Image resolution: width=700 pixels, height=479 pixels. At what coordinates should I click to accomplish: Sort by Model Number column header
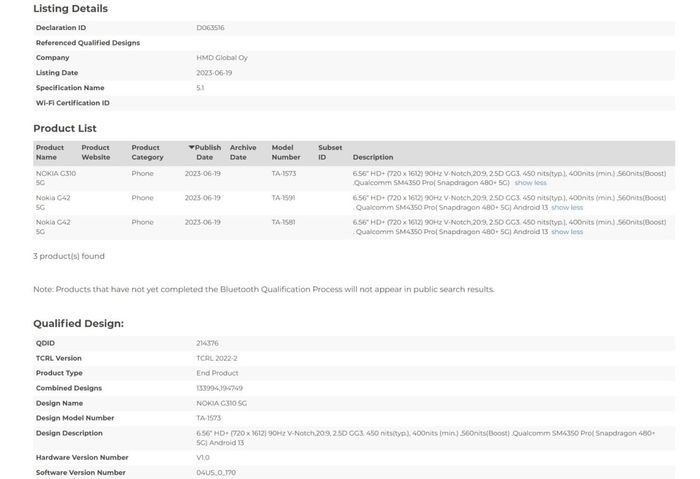pos(286,152)
